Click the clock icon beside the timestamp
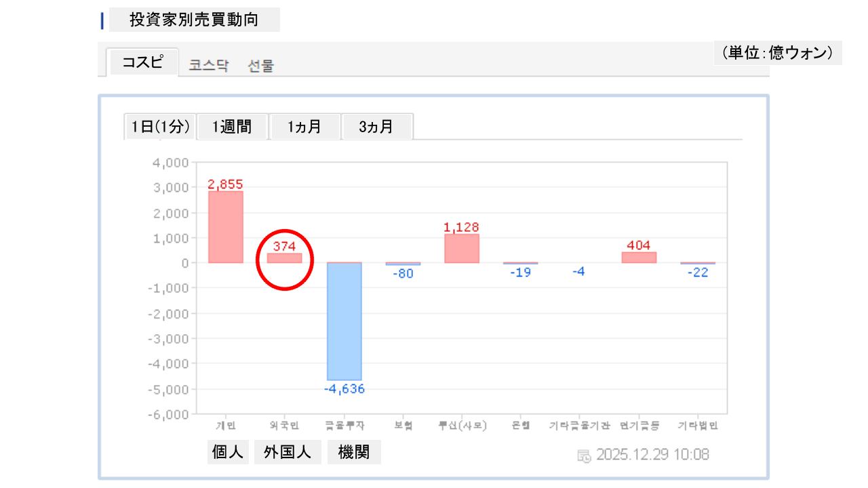This screenshot has height=488, width=868. pyautogui.click(x=584, y=455)
